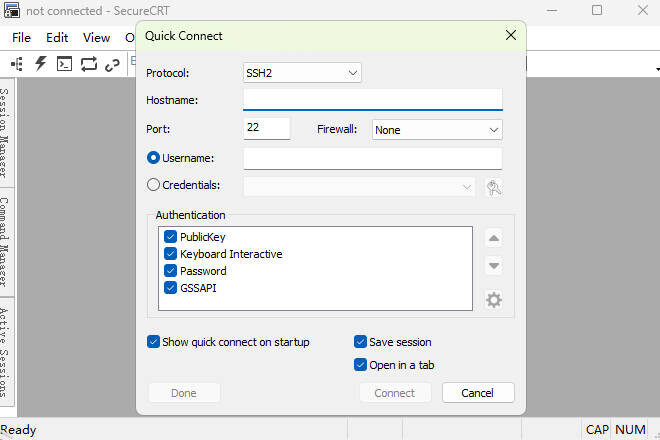
Task: Toggle the Save session checkbox
Action: click(360, 341)
